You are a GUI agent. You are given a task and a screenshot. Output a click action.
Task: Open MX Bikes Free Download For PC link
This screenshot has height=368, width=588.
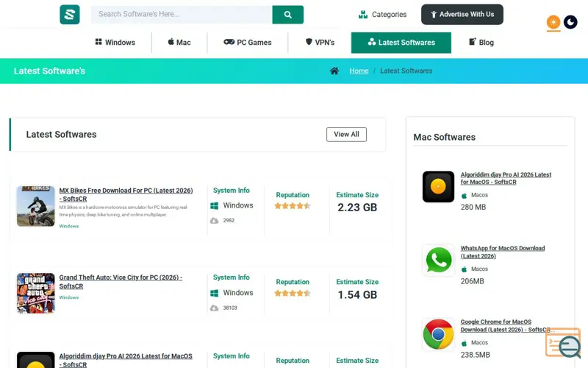126,194
